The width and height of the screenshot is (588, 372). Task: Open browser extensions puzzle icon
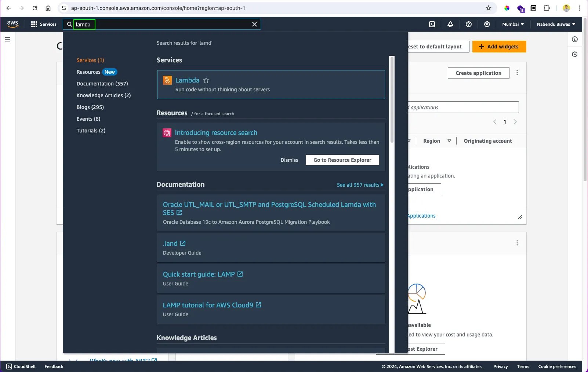547,8
